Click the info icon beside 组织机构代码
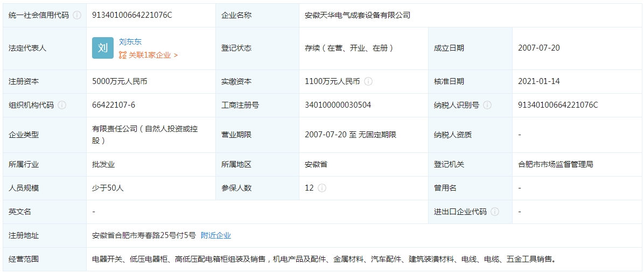This screenshot has height=273, width=644. coord(62,105)
